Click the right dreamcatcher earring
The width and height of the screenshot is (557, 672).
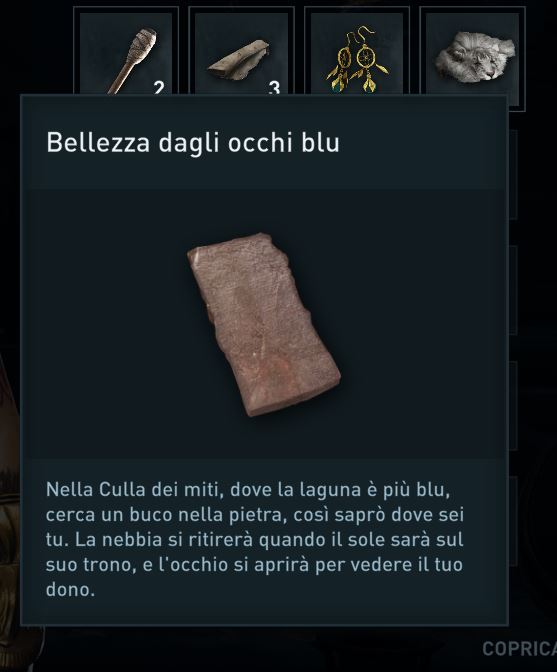click(x=369, y=60)
